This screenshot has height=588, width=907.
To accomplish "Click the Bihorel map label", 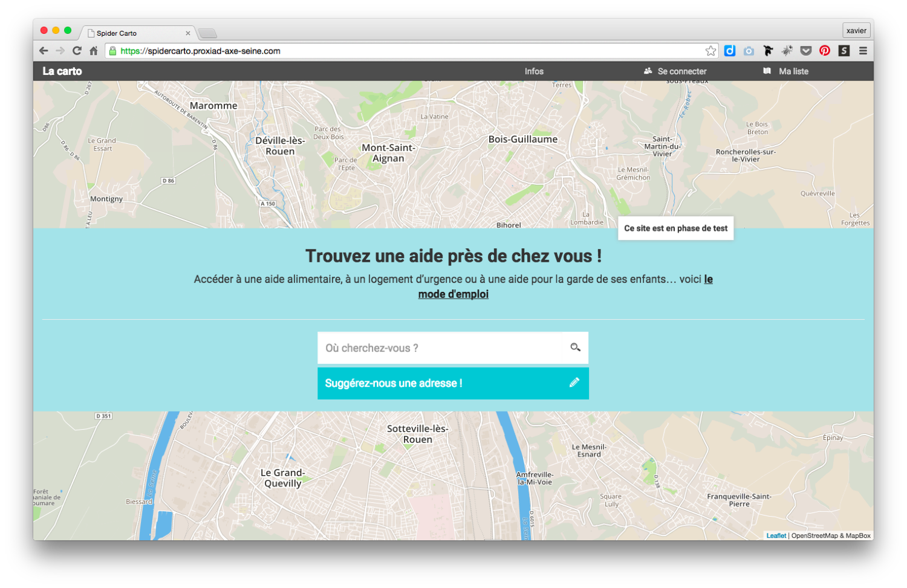I will pos(509,225).
